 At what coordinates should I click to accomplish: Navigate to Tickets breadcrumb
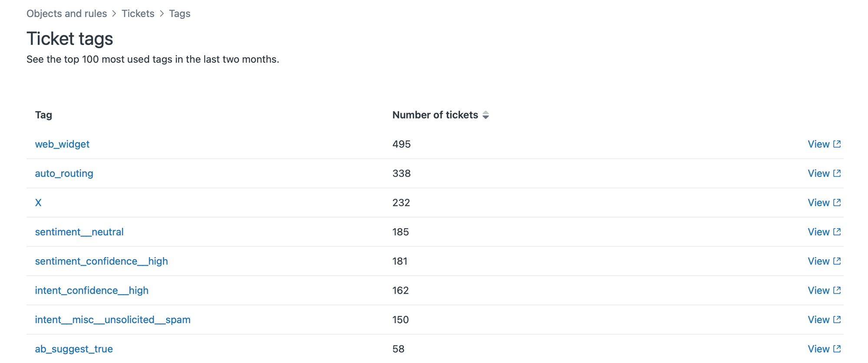(138, 13)
